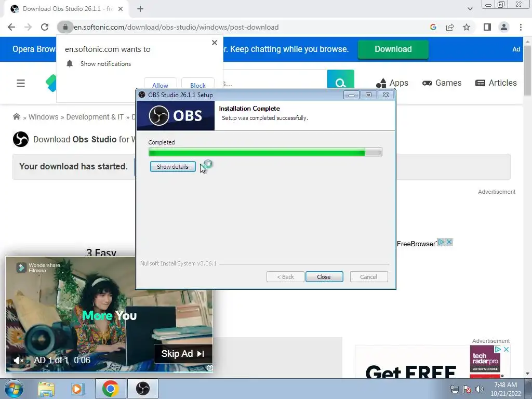Click the Action Center flag icon
The height and width of the screenshot is (399, 532).
(x=467, y=389)
